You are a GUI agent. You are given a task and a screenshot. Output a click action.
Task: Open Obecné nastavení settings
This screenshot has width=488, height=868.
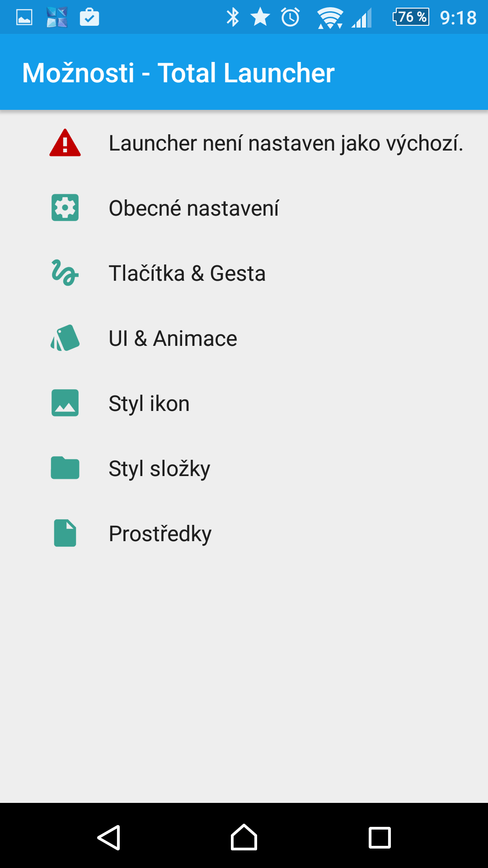[193, 208]
